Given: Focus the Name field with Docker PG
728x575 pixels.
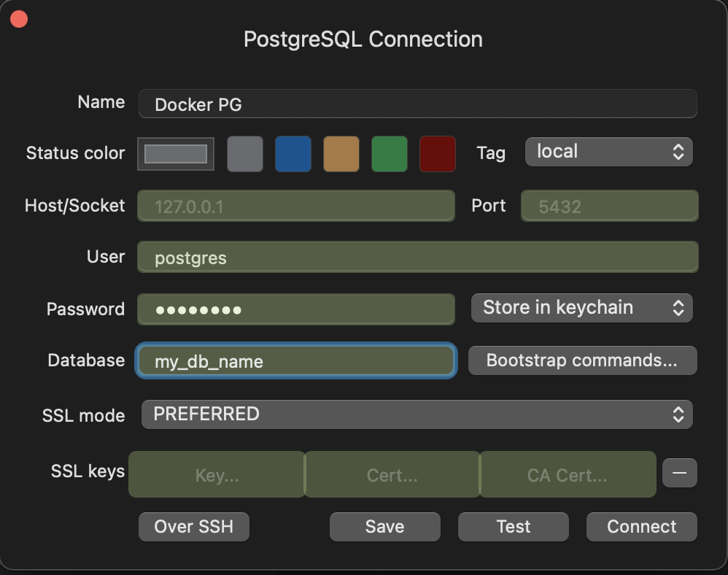Looking at the screenshot, I should click(417, 104).
